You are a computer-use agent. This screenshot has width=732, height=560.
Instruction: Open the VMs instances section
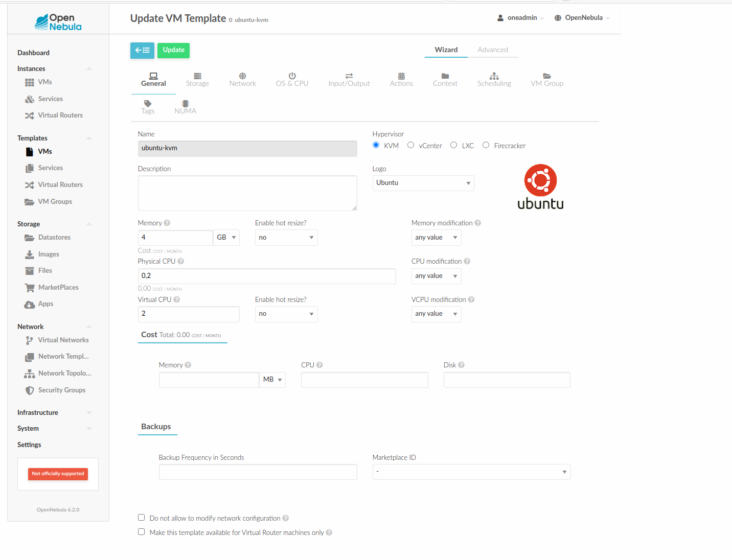tap(44, 82)
